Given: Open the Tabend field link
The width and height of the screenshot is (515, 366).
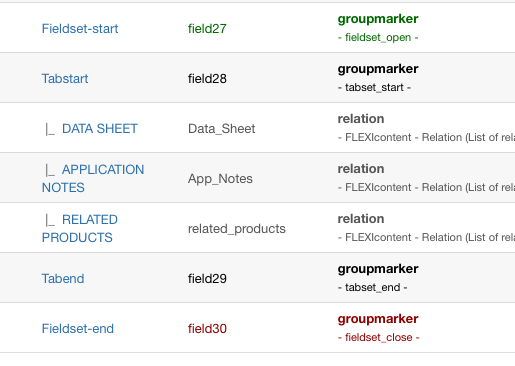Looking at the screenshot, I should 63,279.
